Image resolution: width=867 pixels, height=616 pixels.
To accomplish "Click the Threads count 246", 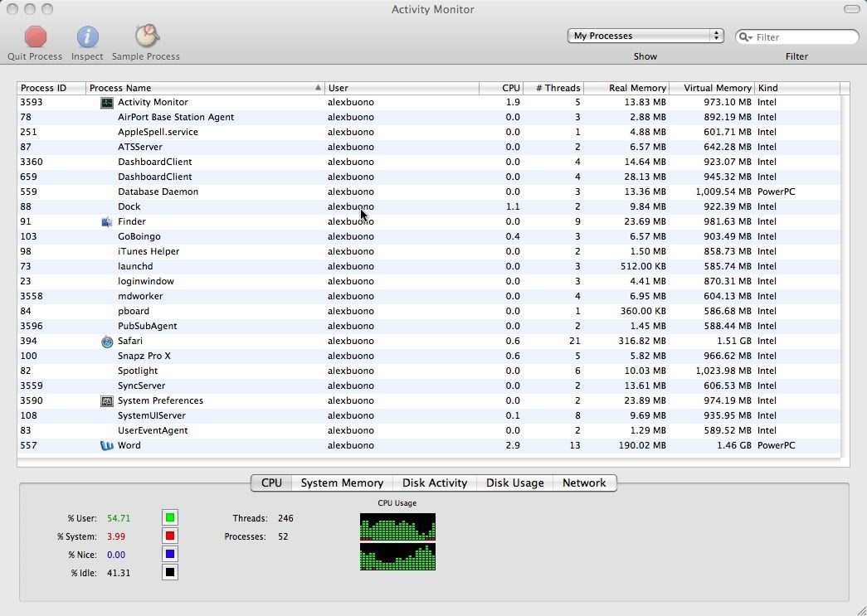I will 285,518.
